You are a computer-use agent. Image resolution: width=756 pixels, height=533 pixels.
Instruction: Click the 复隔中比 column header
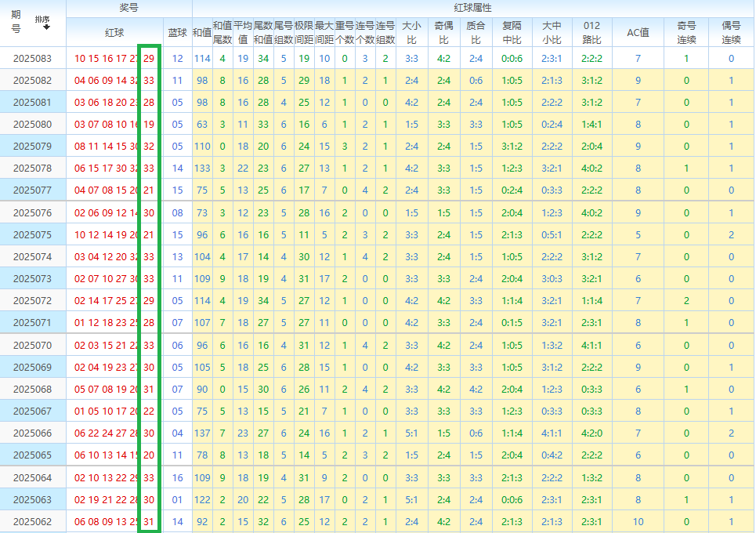coord(512,32)
